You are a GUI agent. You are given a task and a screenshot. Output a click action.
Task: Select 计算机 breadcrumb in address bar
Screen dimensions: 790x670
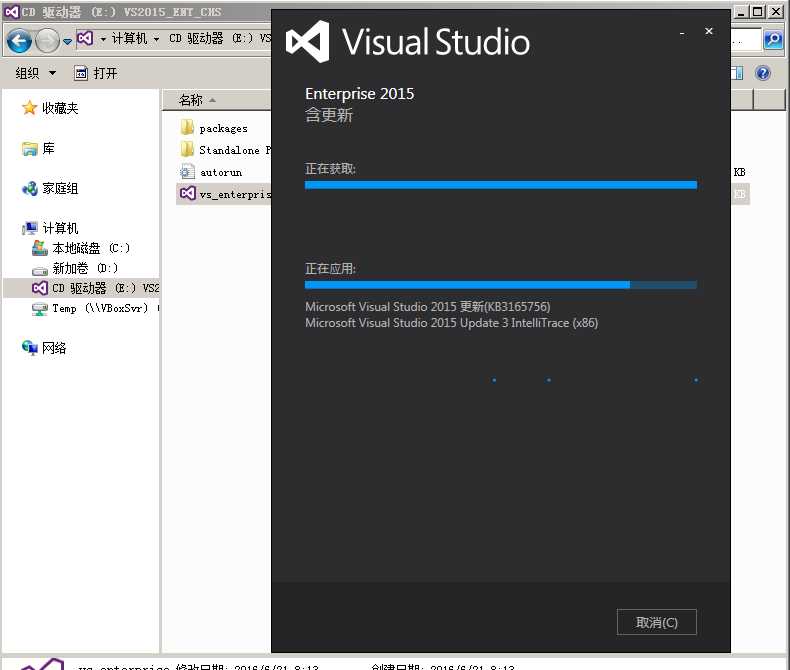point(129,38)
